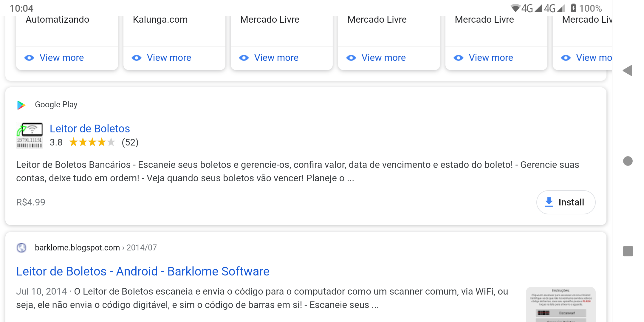Open View more on second Mercado Livre card
Screen dimensions: 644x322
tap(383, 58)
